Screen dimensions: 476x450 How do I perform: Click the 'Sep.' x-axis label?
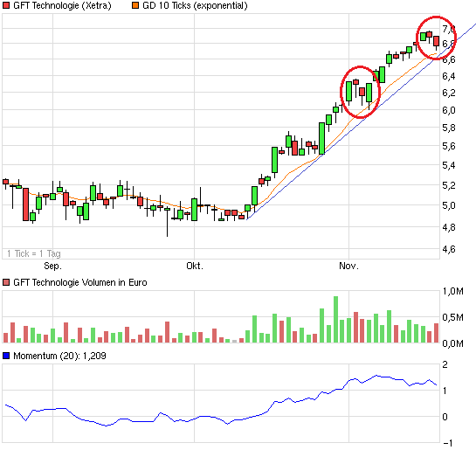click(x=52, y=266)
